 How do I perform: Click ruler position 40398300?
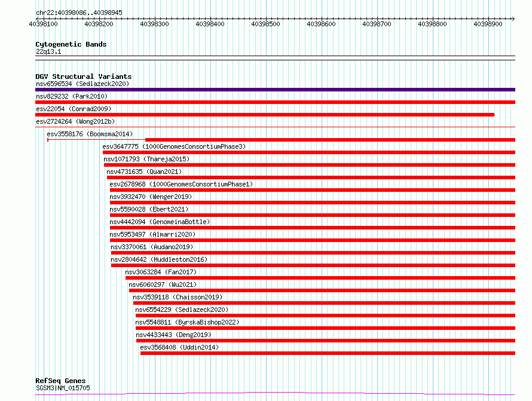point(154,24)
